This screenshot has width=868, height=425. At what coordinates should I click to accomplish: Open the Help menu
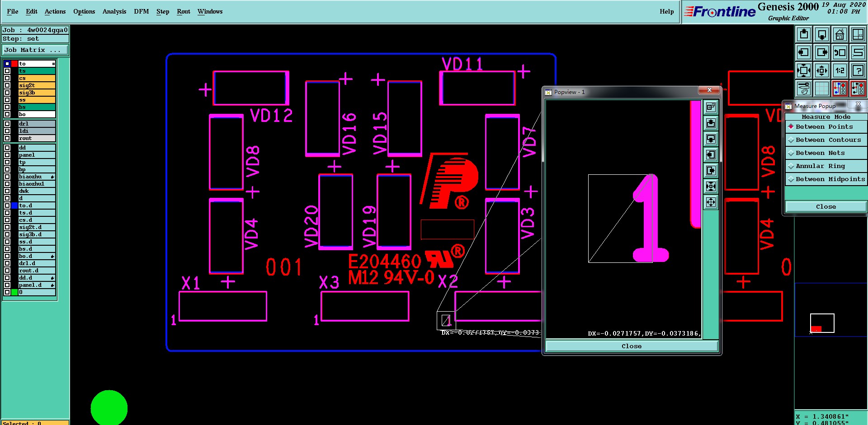pos(666,11)
